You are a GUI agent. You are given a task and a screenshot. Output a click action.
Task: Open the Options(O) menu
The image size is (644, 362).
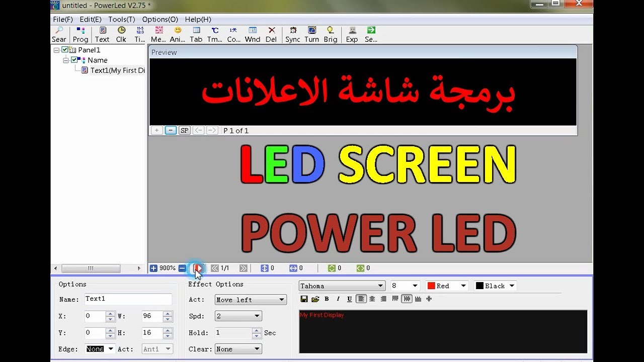coord(160,19)
